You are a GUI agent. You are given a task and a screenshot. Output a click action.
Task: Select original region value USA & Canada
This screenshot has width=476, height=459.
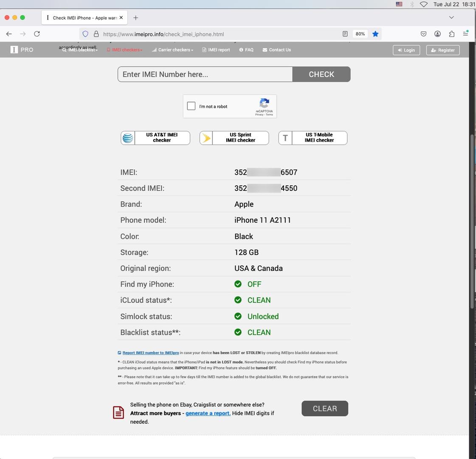coord(259,269)
